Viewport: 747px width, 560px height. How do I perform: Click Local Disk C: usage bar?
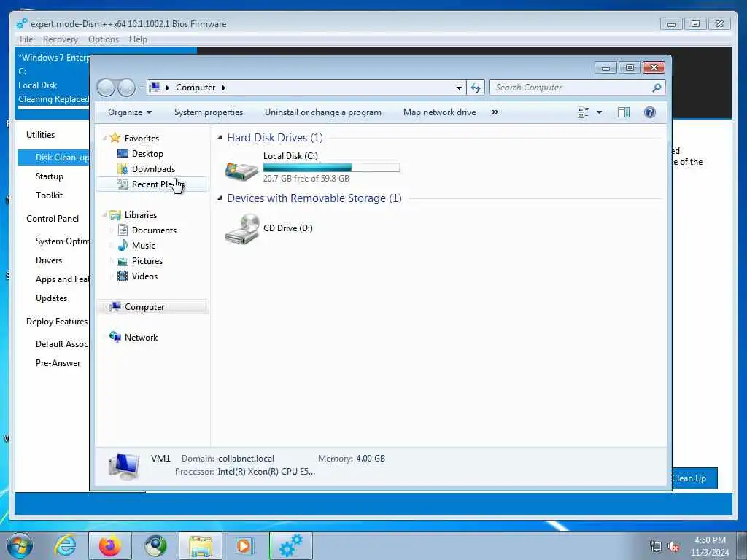pos(332,168)
